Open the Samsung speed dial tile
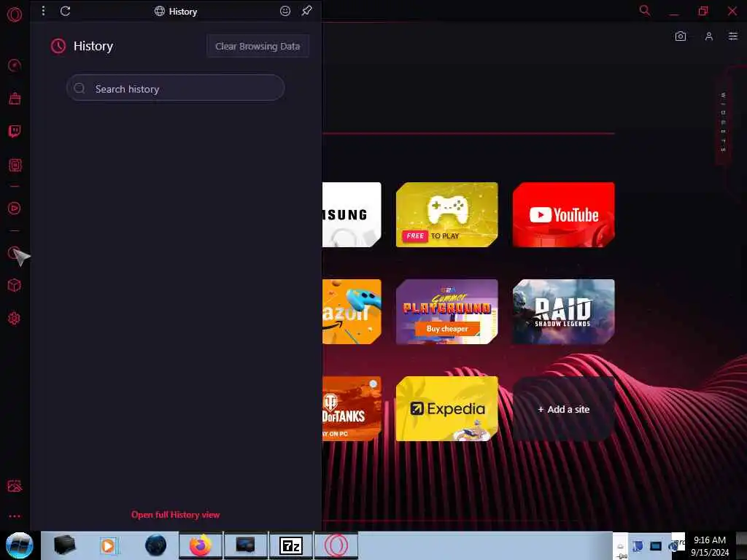 point(352,215)
